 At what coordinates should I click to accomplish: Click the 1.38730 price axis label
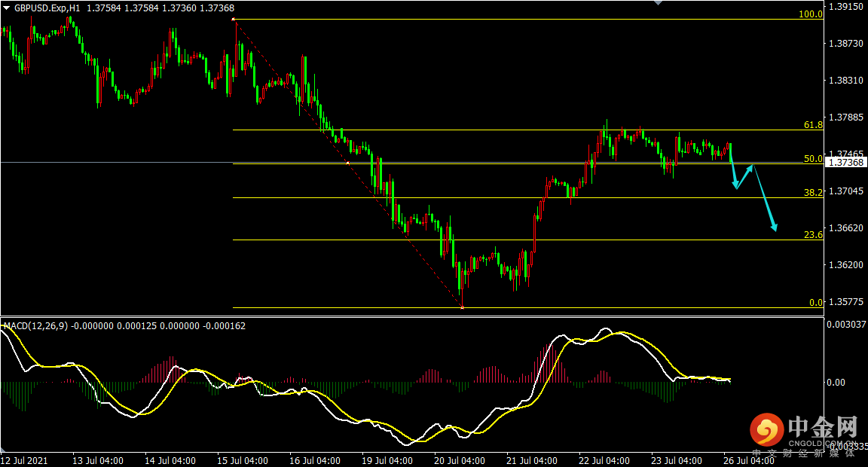point(846,43)
